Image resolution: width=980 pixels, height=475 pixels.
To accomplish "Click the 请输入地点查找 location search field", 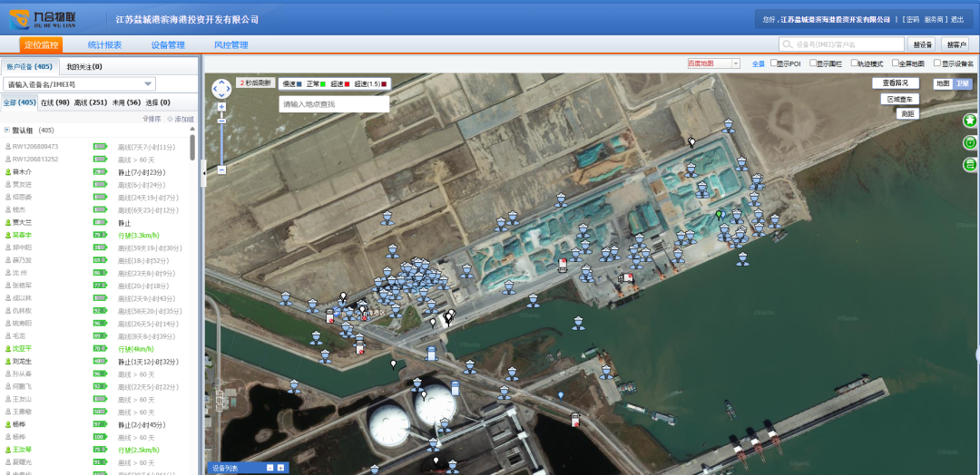I will point(334,104).
